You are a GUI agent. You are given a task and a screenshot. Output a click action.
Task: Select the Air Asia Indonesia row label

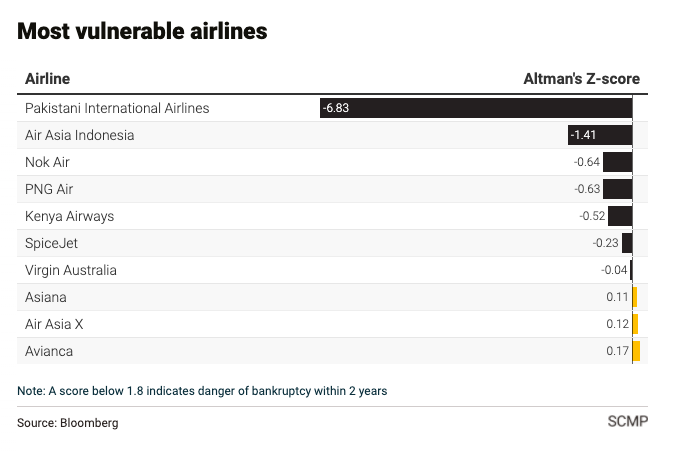click(79, 135)
